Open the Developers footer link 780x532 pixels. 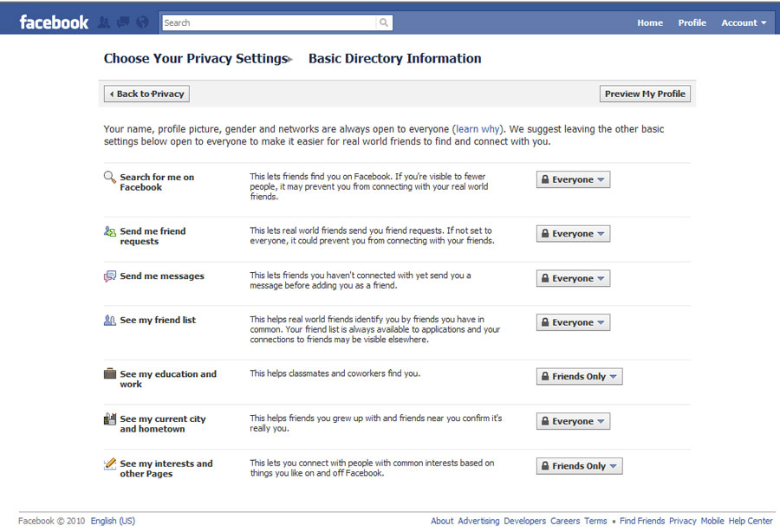[x=525, y=521]
